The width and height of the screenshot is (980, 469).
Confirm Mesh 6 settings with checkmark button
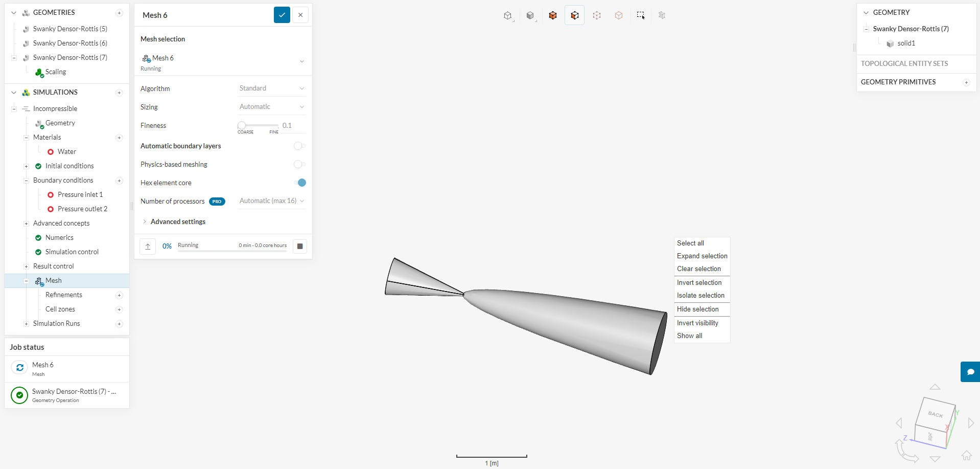[282, 15]
